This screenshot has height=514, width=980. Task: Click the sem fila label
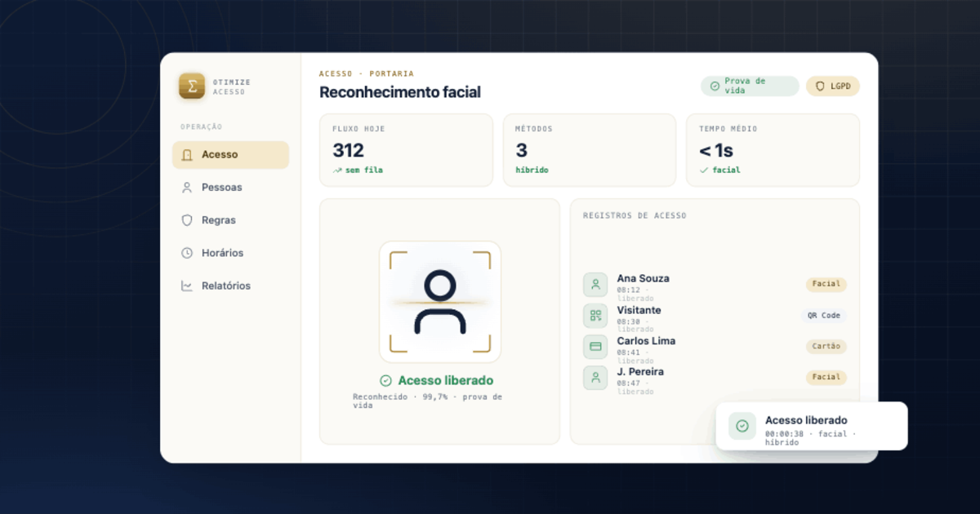tap(364, 171)
